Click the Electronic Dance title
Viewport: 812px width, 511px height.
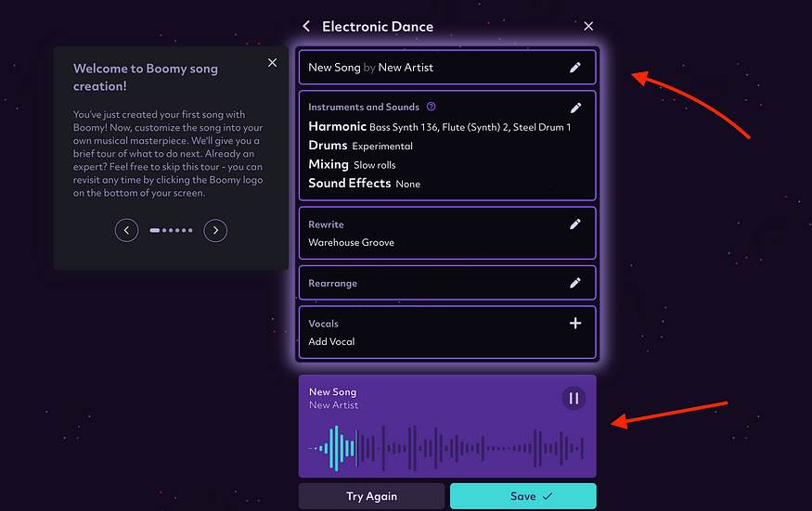click(x=378, y=26)
